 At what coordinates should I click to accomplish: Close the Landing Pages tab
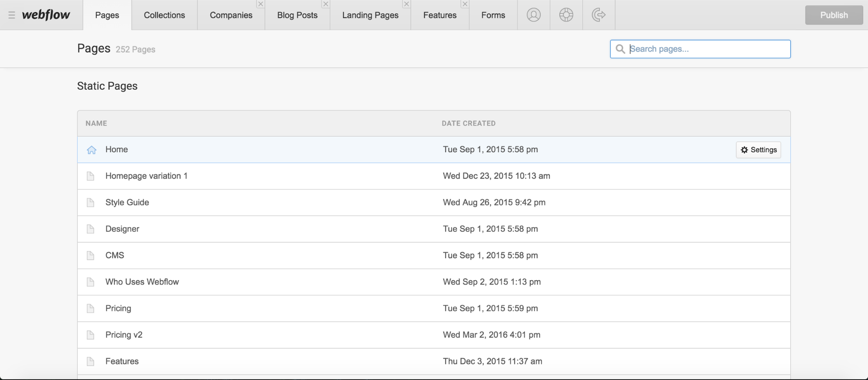406,4
